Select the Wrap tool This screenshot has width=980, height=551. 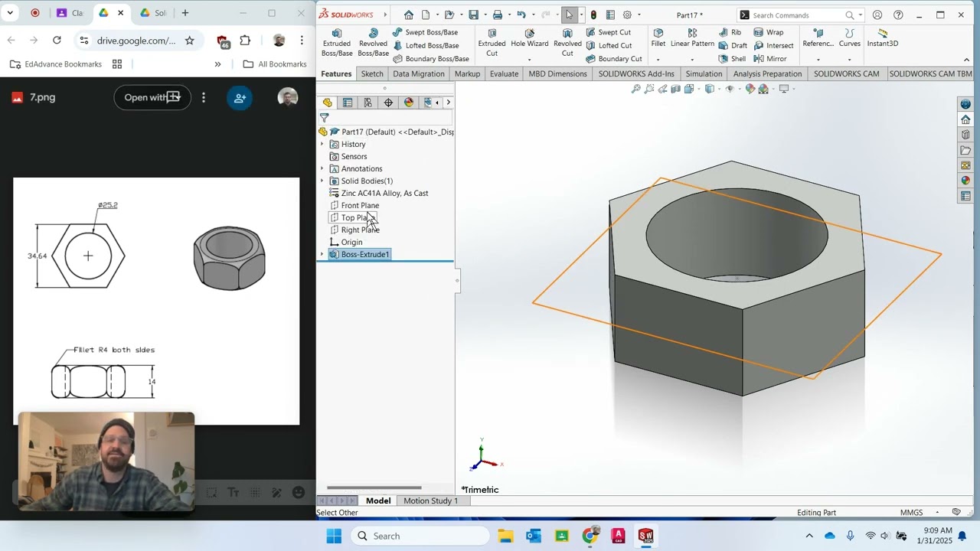769,32
